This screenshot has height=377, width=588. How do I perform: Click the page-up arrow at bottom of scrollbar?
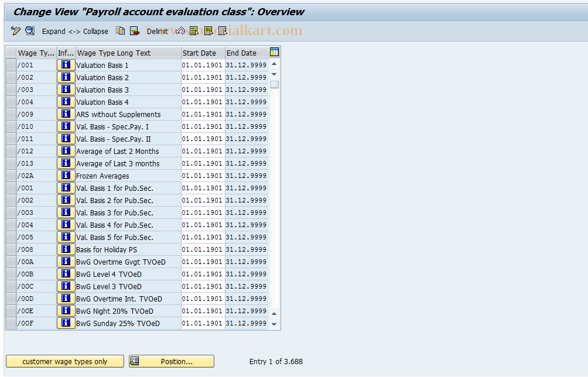(x=274, y=314)
